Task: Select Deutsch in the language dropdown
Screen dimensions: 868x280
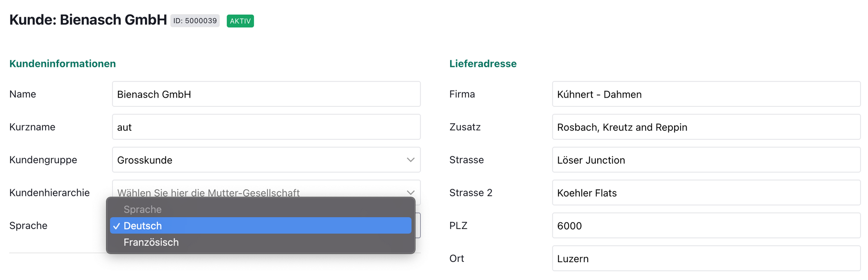Action: 260,226
